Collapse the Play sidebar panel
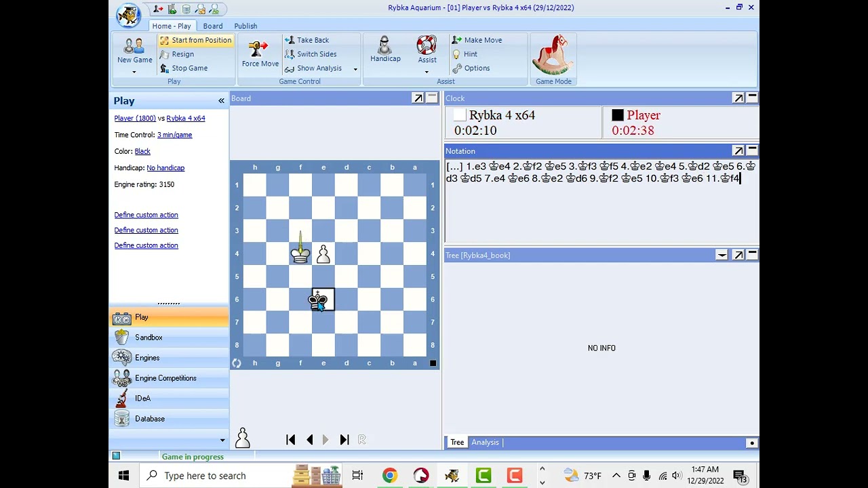 [221, 101]
